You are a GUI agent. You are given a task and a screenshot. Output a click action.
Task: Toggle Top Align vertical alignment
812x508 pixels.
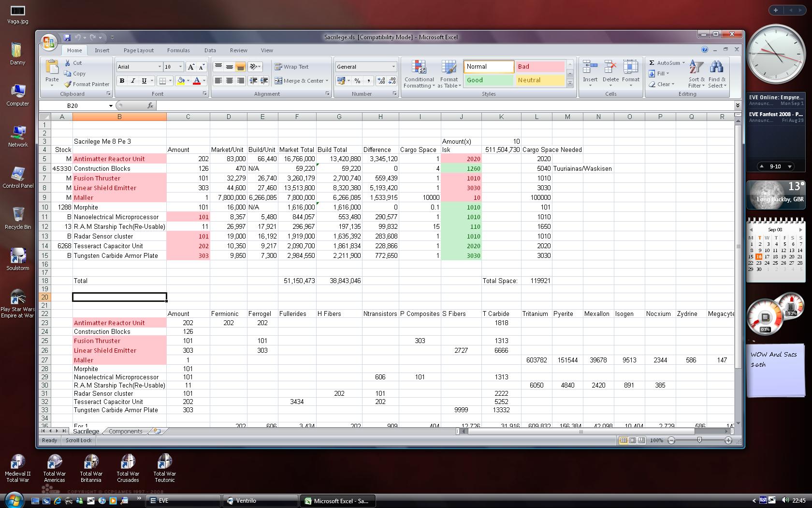pos(218,67)
